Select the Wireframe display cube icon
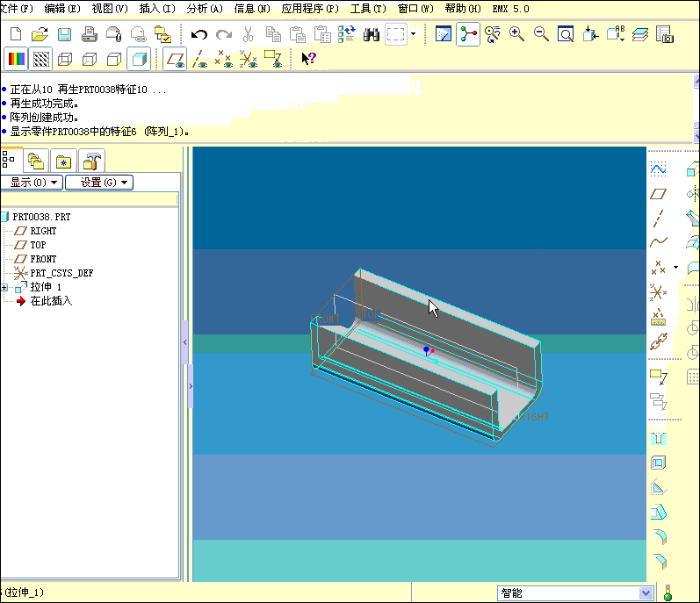The width and height of the screenshot is (700, 603). tap(66, 59)
